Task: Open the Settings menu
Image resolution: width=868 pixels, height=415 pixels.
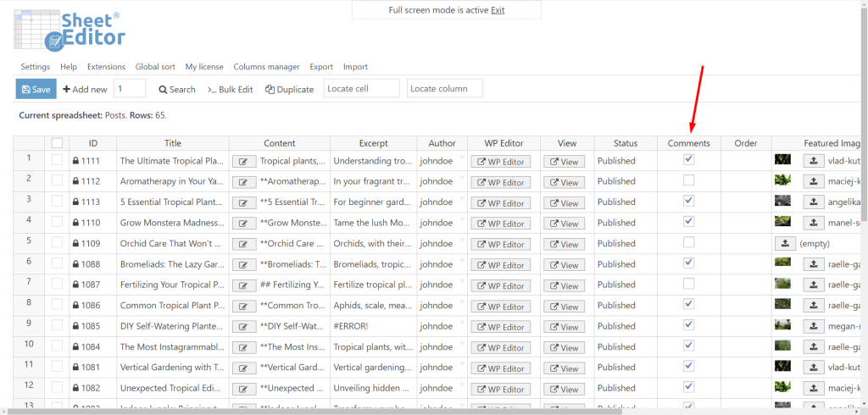Action: coord(36,66)
